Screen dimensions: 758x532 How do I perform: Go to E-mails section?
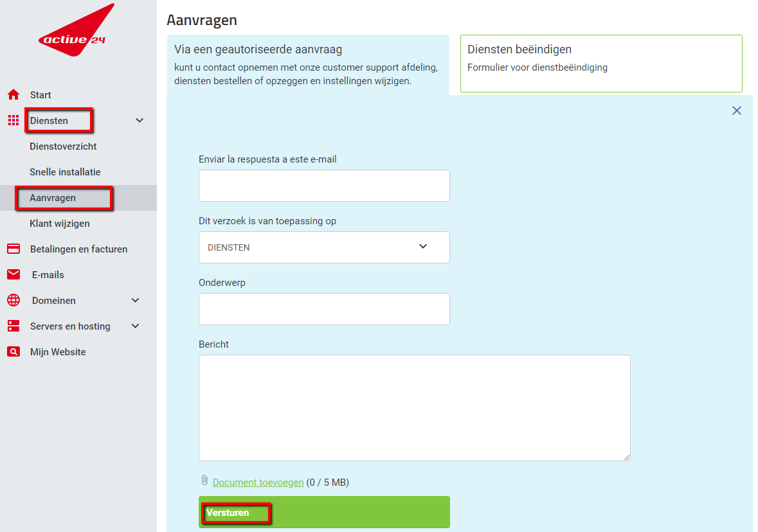[x=48, y=275]
